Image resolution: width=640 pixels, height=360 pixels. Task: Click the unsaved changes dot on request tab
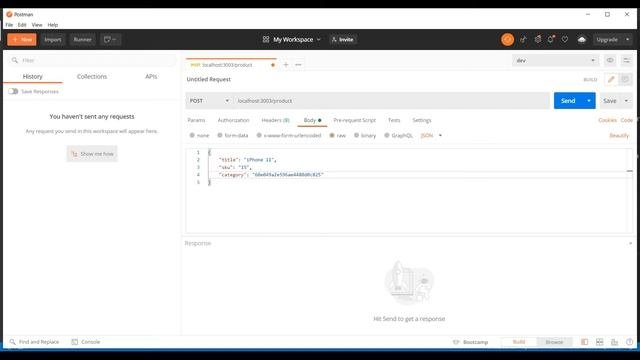[x=273, y=65]
